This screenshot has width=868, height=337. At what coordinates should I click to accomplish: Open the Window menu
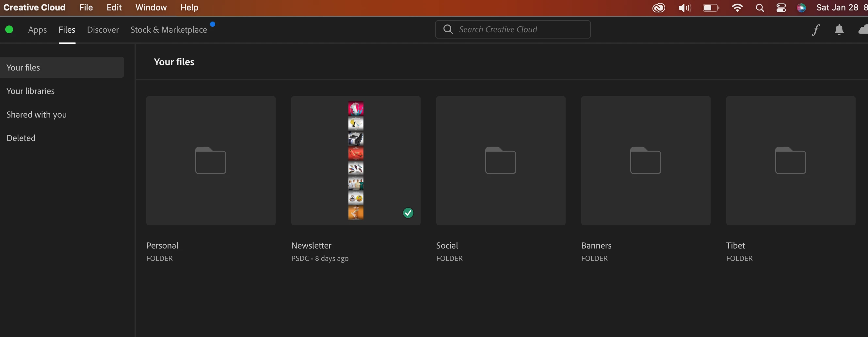pyautogui.click(x=151, y=8)
